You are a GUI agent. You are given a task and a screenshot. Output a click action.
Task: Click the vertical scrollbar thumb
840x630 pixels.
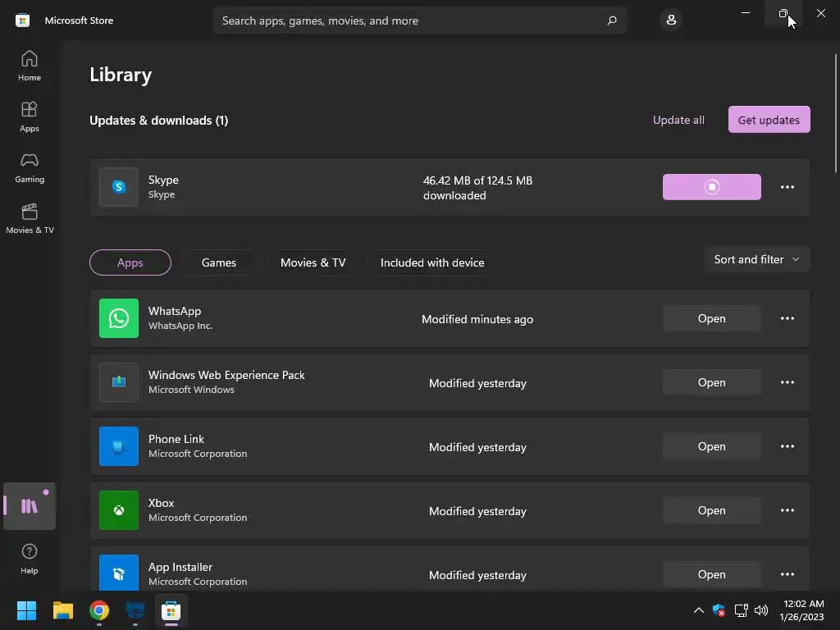[x=836, y=113]
